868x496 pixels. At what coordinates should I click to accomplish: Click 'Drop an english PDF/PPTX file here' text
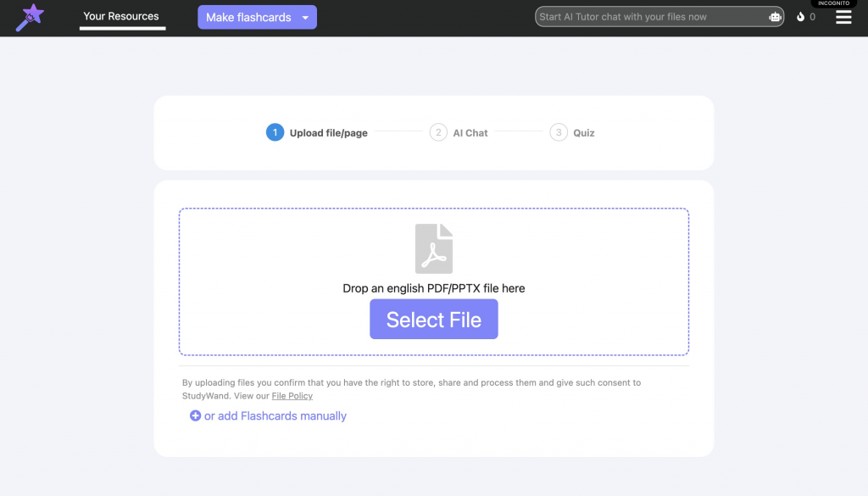tap(434, 288)
